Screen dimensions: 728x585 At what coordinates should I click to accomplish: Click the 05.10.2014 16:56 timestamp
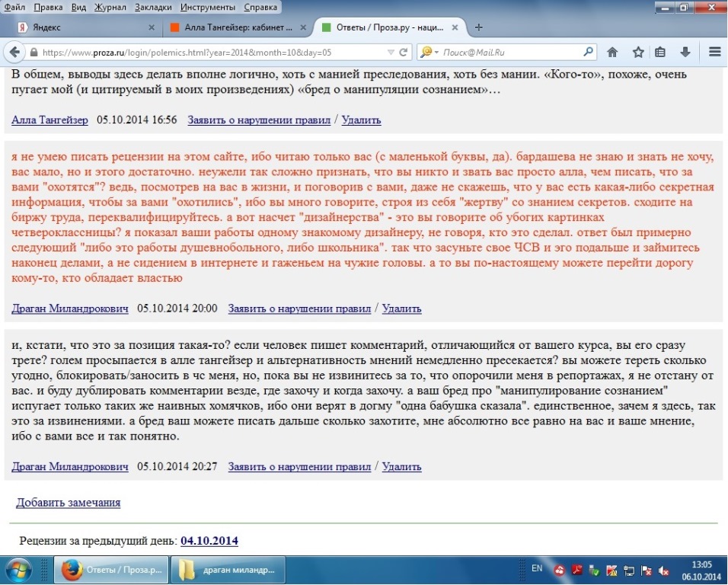pyautogui.click(x=137, y=120)
